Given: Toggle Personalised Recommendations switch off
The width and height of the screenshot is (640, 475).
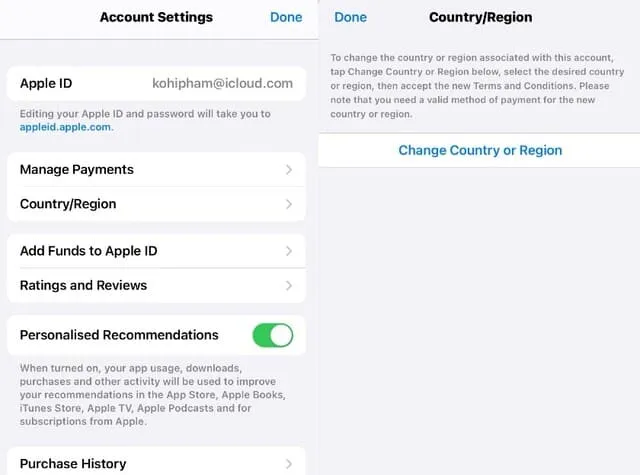Looking at the screenshot, I should 273,335.
